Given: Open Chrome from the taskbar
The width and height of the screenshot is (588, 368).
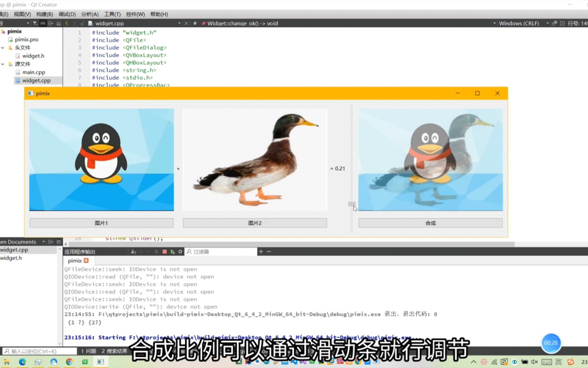Looking at the screenshot, I should coord(69,362).
